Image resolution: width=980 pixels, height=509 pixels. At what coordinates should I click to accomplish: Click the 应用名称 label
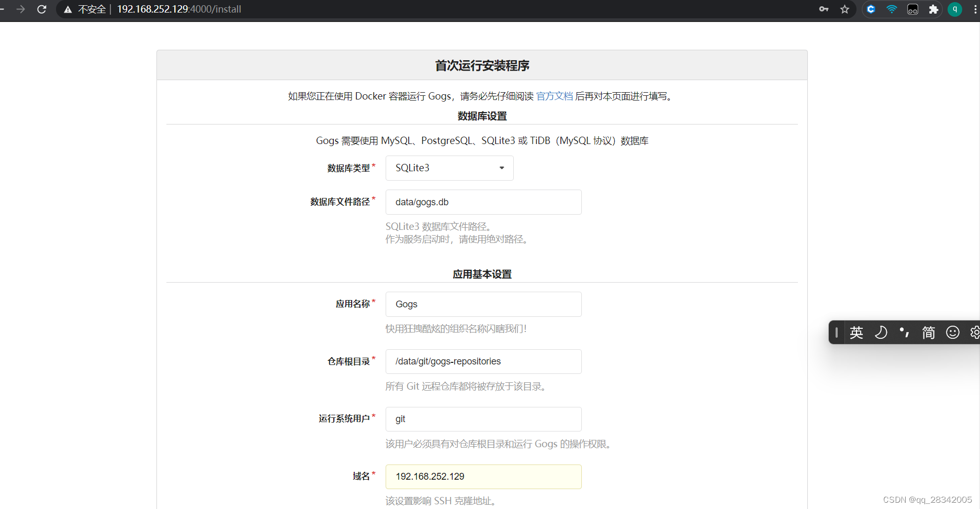(353, 304)
